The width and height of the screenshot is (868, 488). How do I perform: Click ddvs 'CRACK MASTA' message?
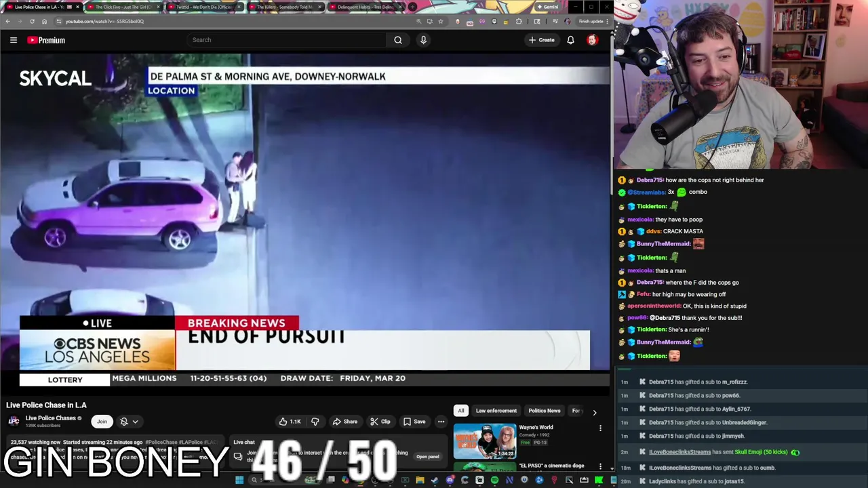[x=660, y=231]
